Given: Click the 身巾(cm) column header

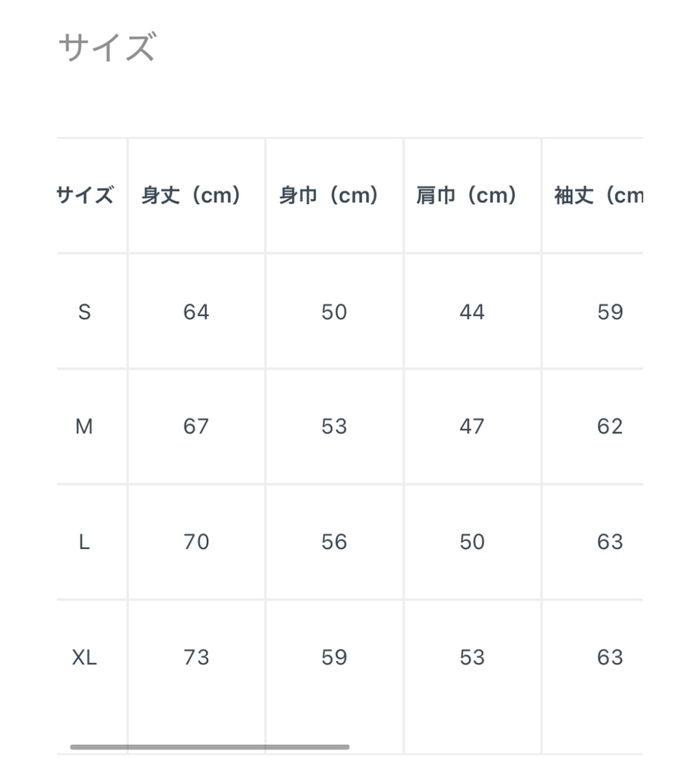Looking at the screenshot, I should pyautogui.click(x=330, y=196).
